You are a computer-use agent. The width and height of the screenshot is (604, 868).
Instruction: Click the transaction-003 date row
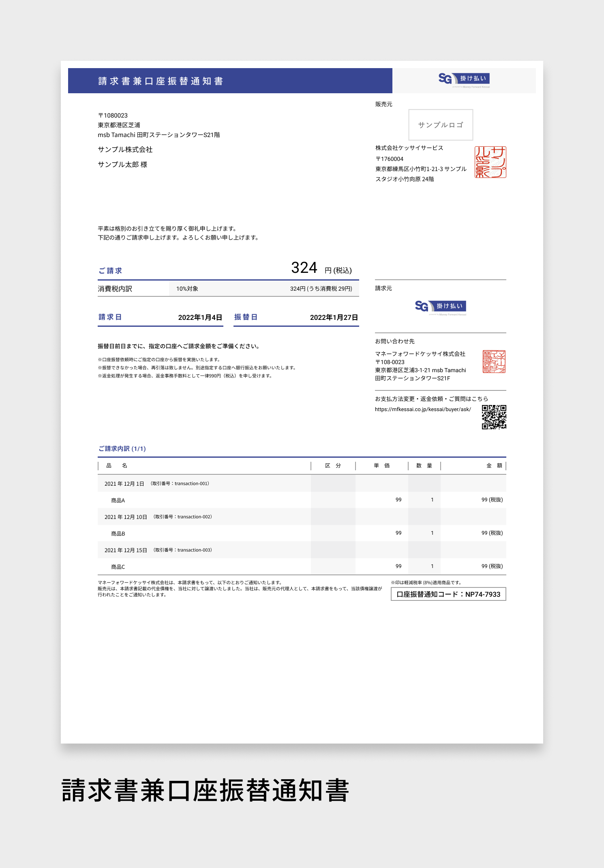pos(302,550)
